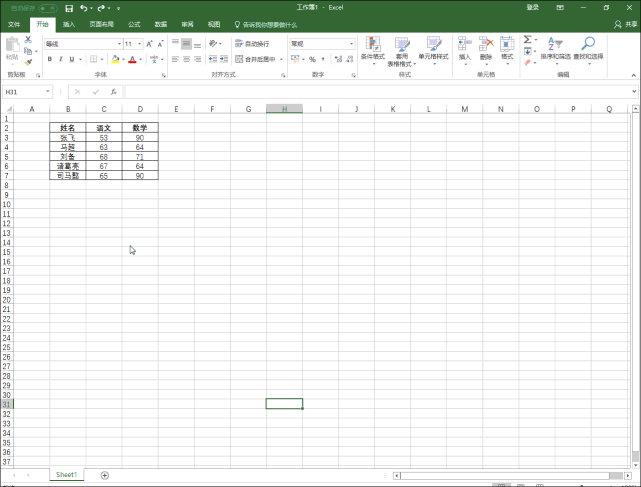Click the Orientation text angle icon
The width and height of the screenshot is (641, 487).
point(213,43)
